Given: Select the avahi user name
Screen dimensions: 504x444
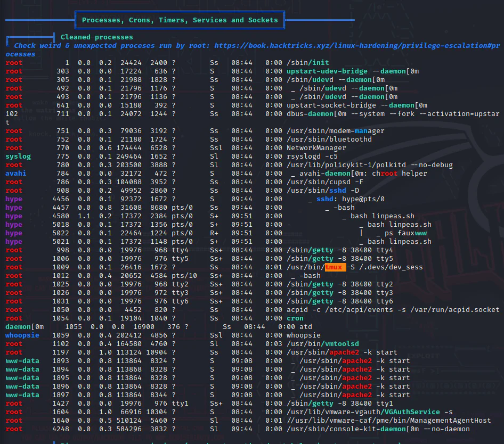Looking at the screenshot, I should [x=16, y=174].
